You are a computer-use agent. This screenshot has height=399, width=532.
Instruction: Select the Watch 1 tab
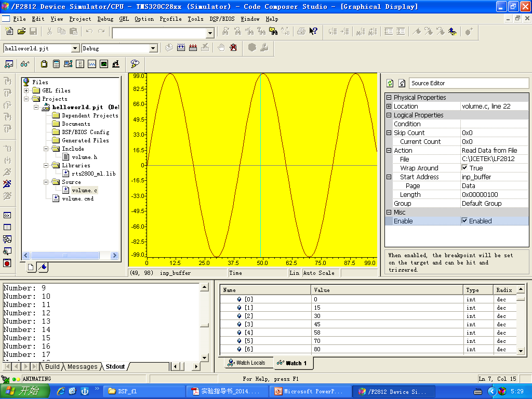point(292,363)
